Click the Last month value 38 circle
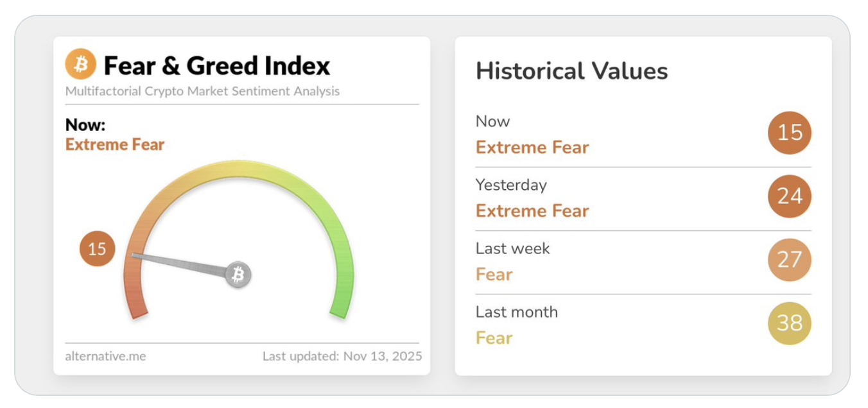Image resolution: width=868 pixels, height=408 pixels. 789,323
